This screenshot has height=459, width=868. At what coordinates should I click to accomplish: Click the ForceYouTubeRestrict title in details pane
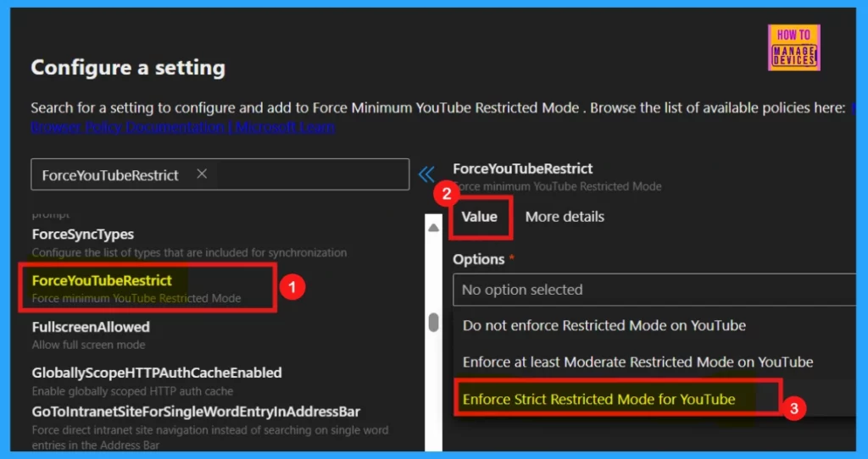[522, 169]
